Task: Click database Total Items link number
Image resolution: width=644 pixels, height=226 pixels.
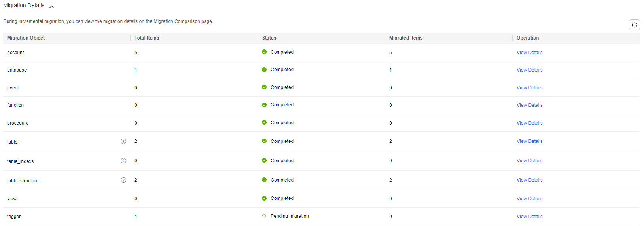Action: (136, 70)
